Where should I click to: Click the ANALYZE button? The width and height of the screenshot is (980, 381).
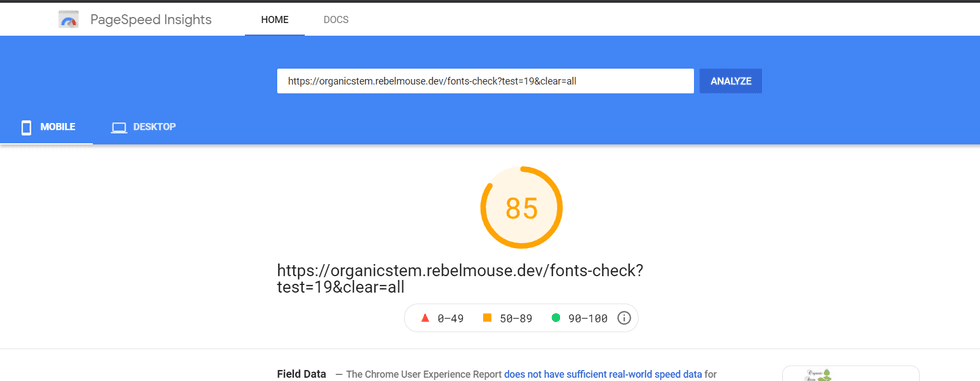coord(731,81)
